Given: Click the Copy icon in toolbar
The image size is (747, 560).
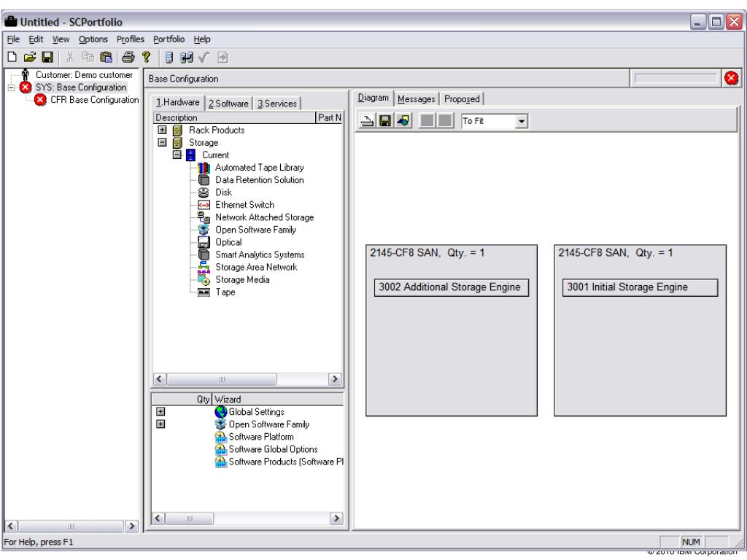Looking at the screenshot, I should [88, 58].
